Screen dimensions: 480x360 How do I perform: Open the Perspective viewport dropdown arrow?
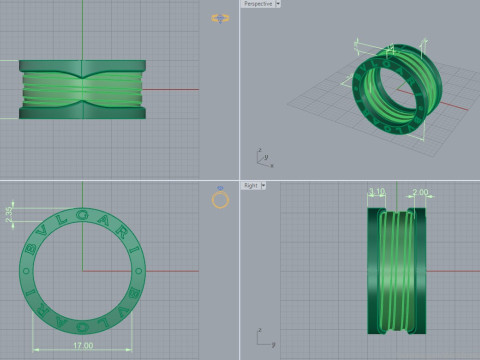(278, 4)
